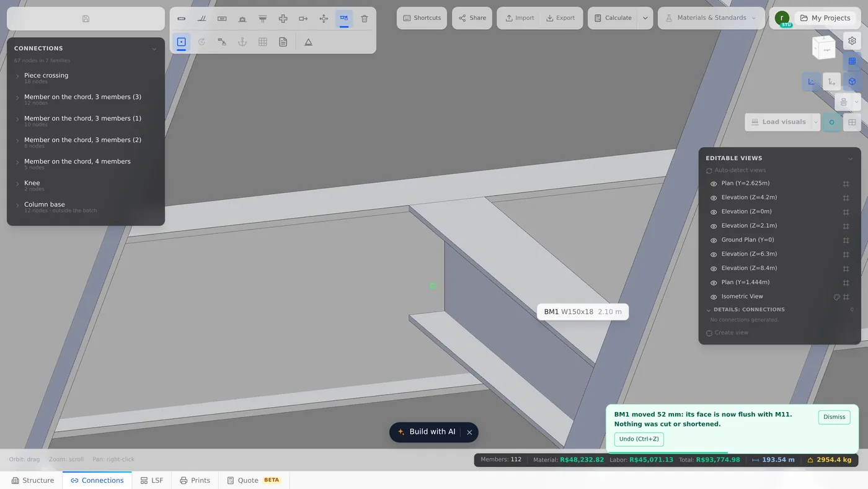The width and height of the screenshot is (868, 489).
Task: Select the trash delete tool
Action: click(365, 19)
